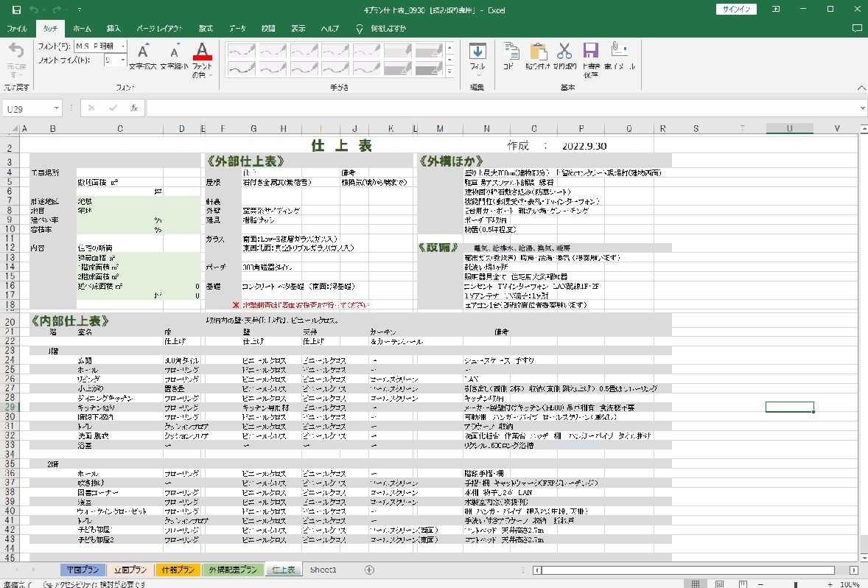Image resolution: width=868 pixels, height=588 pixels.
Task: Select the third pen in the gallery bottom row
Action: coord(304,68)
